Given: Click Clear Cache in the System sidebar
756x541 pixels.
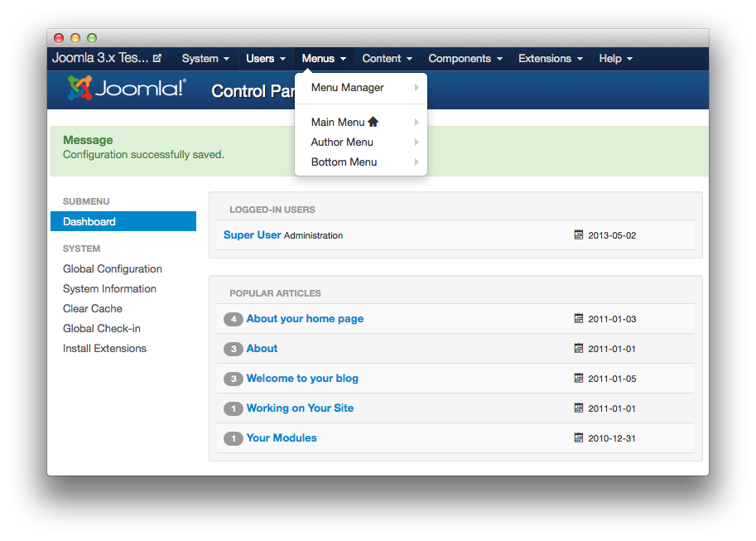Looking at the screenshot, I should (93, 309).
